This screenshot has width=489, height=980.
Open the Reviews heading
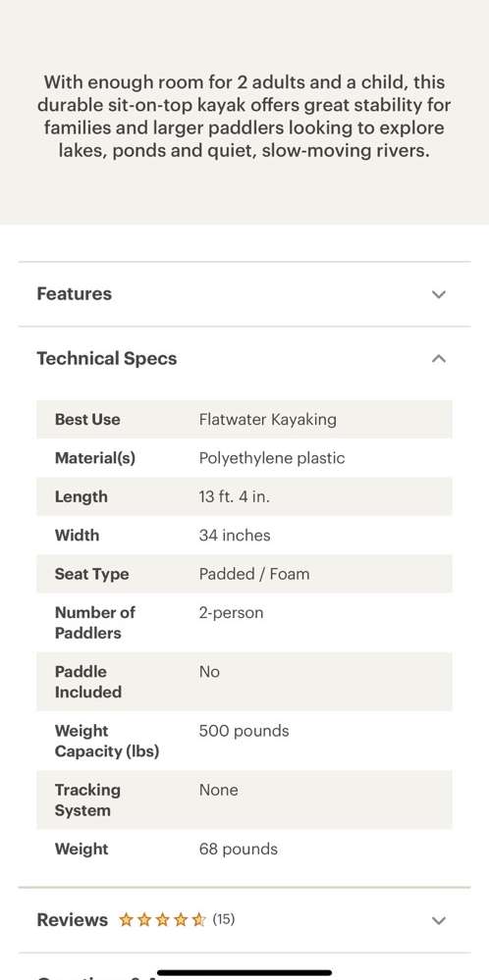73,920
